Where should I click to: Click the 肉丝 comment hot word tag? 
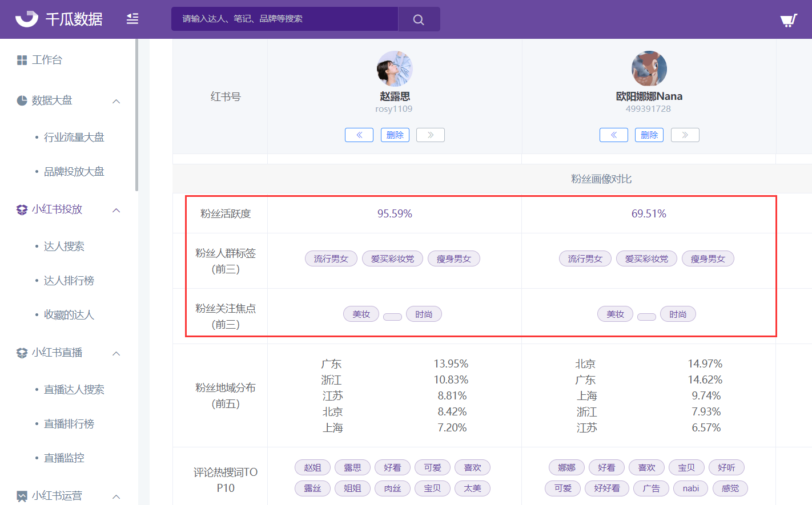[x=393, y=488]
